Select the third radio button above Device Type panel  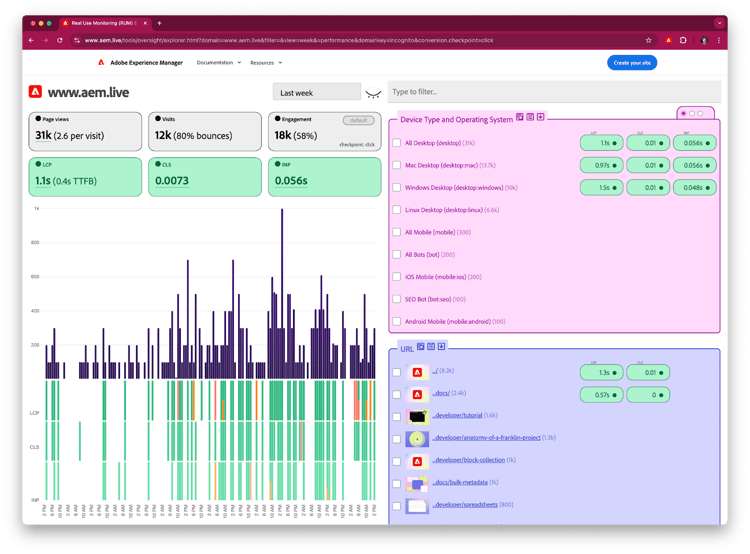[x=700, y=113]
